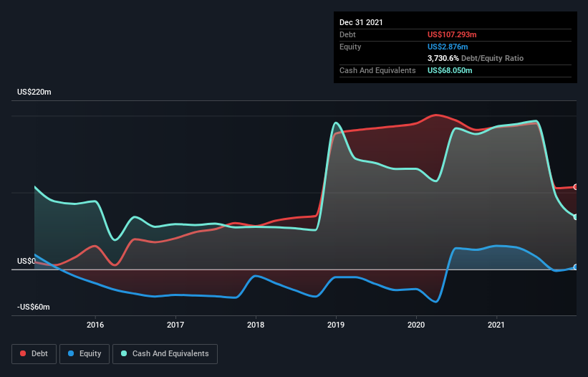Viewport: 588px width, 377px height.
Task: Click the 2021 x-axis label
Action: [x=496, y=325]
